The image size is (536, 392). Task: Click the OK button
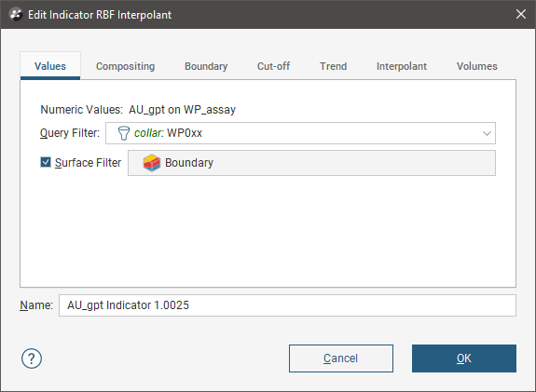[464, 358]
